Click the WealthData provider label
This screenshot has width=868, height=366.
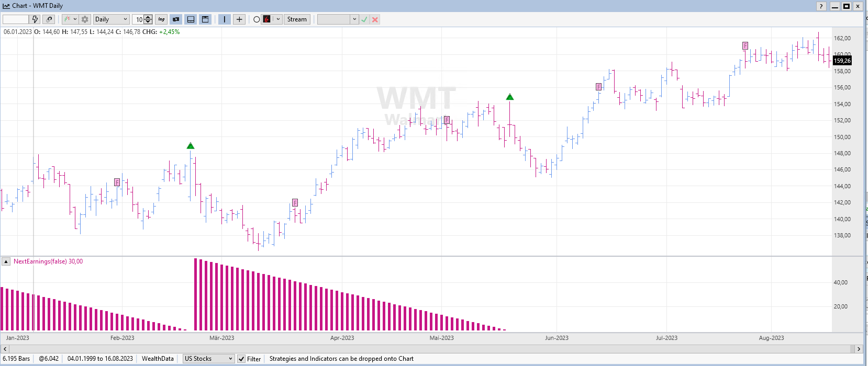click(158, 359)
